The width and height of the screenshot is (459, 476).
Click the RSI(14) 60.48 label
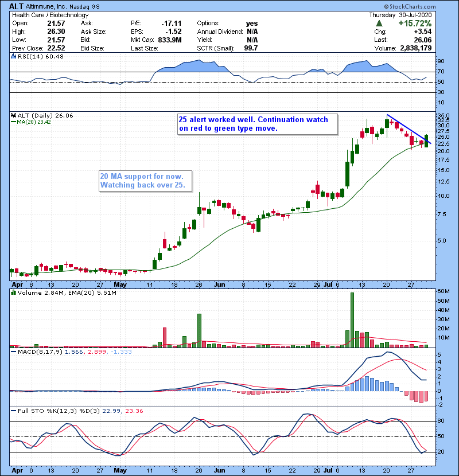(41, 56)
